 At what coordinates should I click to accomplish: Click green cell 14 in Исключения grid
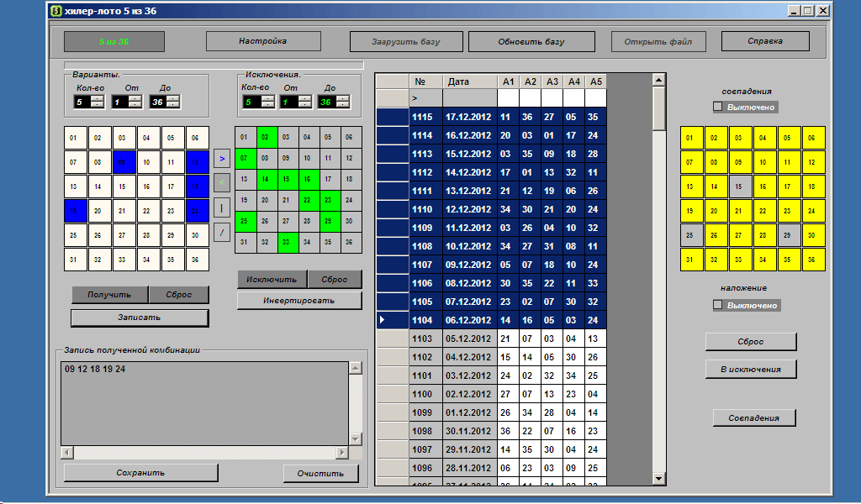point(264,179)
